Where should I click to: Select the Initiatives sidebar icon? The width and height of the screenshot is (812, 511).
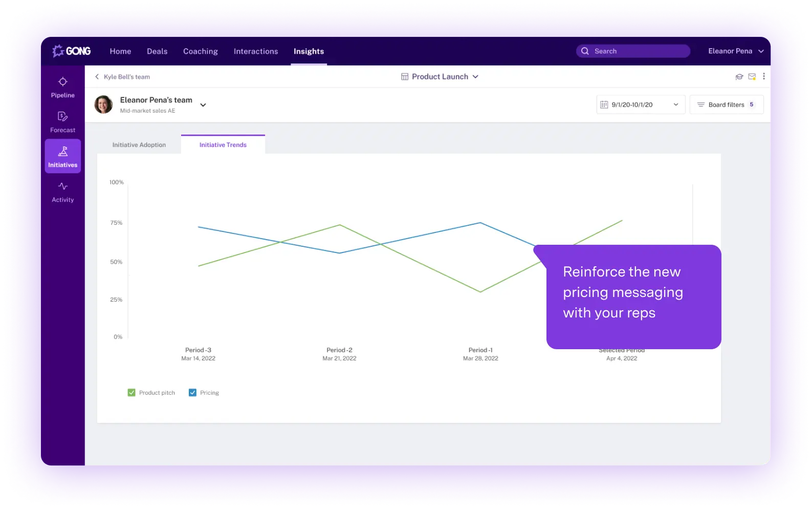[x=62, y=156]
